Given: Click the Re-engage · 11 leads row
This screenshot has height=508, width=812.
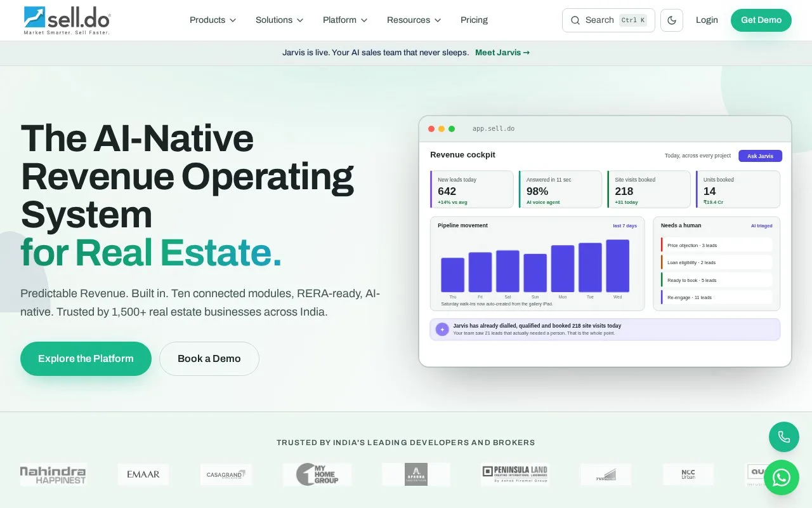Looking at the screenshot, I should (x=717, y=297).
